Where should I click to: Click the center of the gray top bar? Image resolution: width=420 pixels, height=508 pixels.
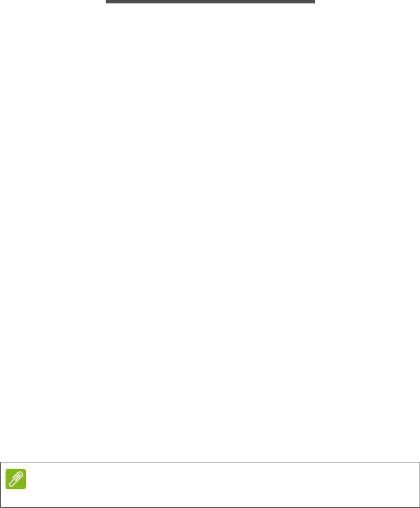coord(210,2)
